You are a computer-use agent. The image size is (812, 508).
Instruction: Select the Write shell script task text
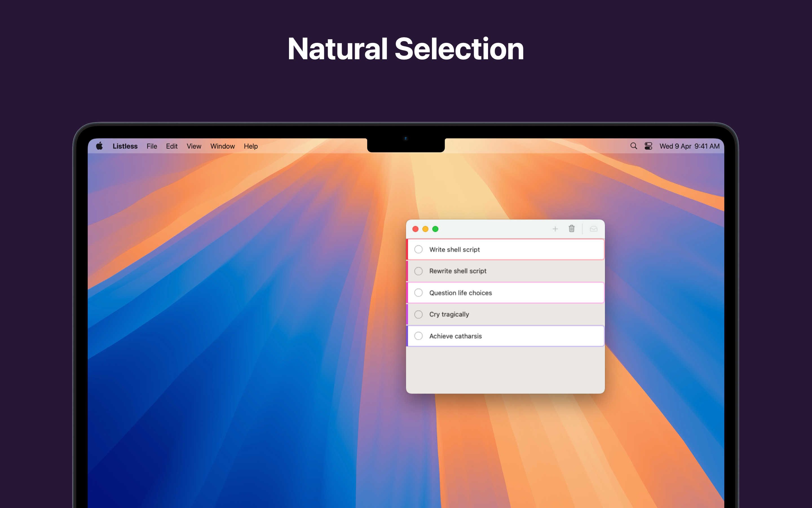coord(454,250)
